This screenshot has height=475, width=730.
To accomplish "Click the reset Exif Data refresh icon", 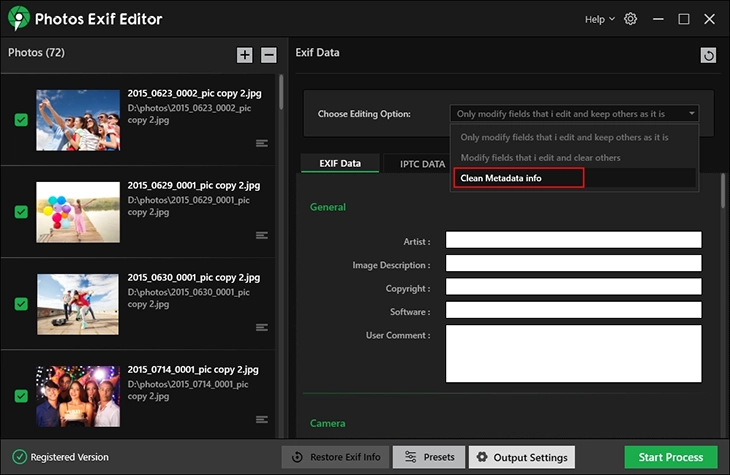I will pos(709,56).
